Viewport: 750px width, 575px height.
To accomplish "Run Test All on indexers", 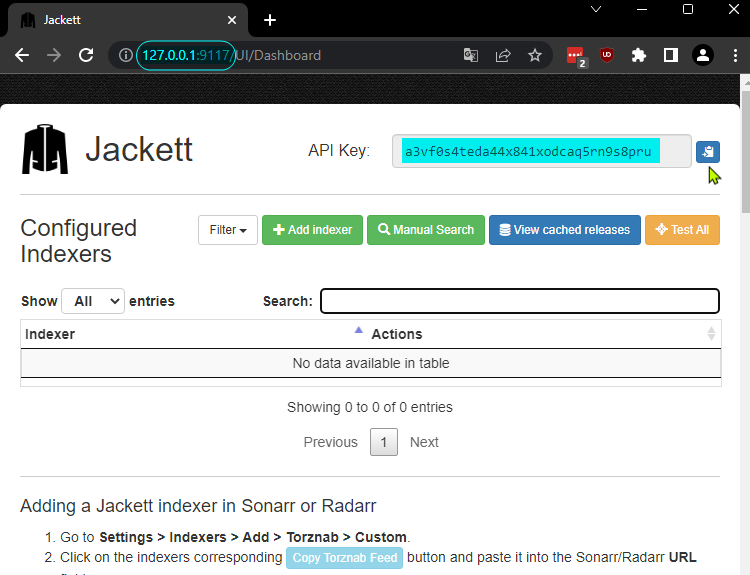I will point(682,230).
